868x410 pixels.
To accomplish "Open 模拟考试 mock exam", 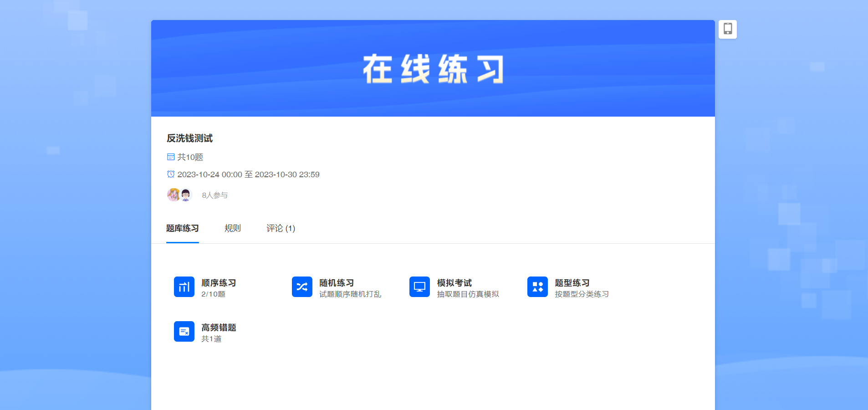I will click(x=454, y=283).
